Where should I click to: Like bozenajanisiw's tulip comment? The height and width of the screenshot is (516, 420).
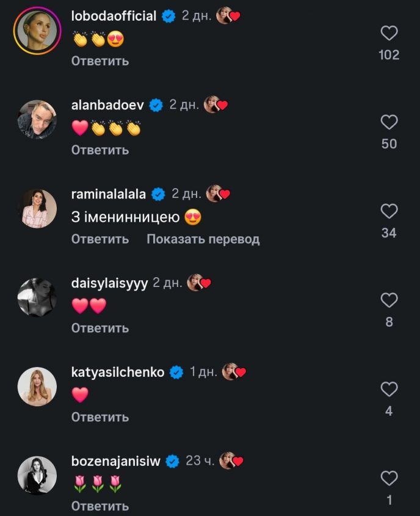[389, 478]
